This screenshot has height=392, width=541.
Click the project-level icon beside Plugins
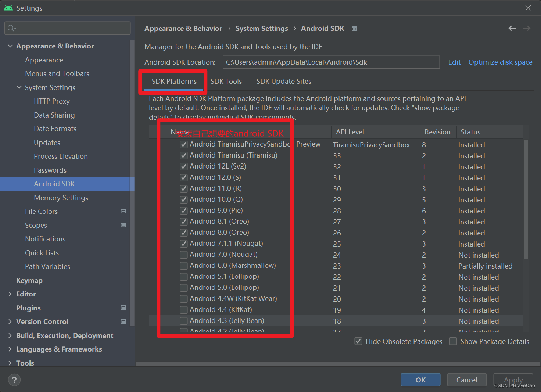click(123, 308)
